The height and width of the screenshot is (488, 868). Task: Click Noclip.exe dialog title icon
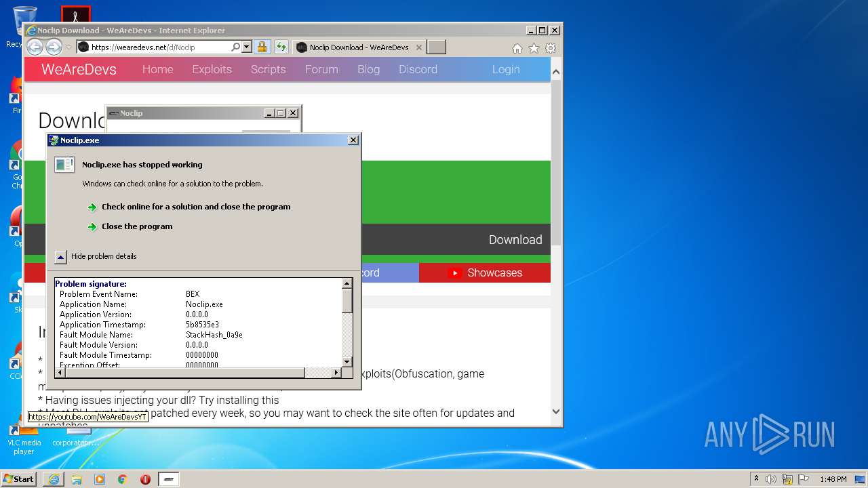(x=54, y=140)
